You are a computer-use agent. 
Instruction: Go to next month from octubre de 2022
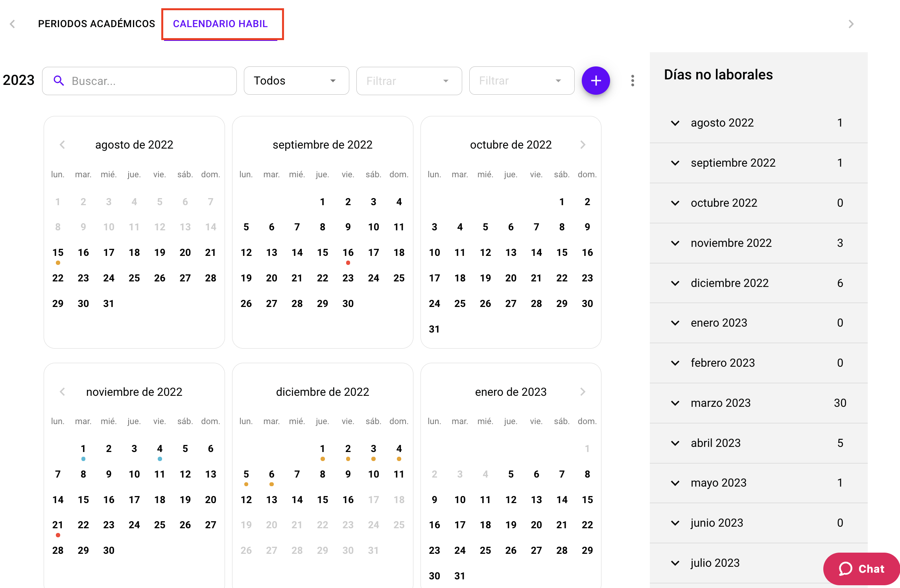(583, 145)
